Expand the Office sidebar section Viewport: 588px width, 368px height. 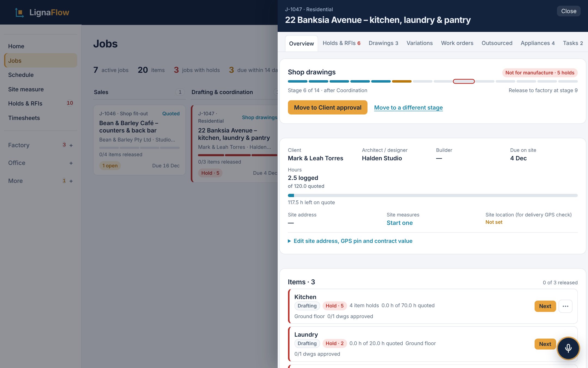(x=71, y=163)
